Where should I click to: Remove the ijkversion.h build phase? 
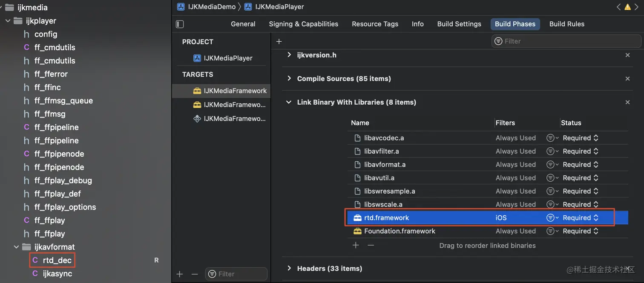pos(627,55)
